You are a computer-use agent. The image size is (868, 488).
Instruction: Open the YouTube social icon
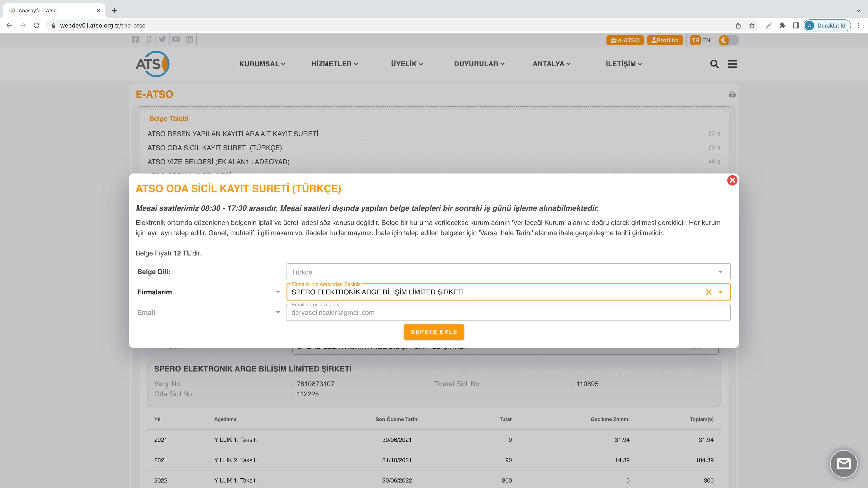(176, 39)
